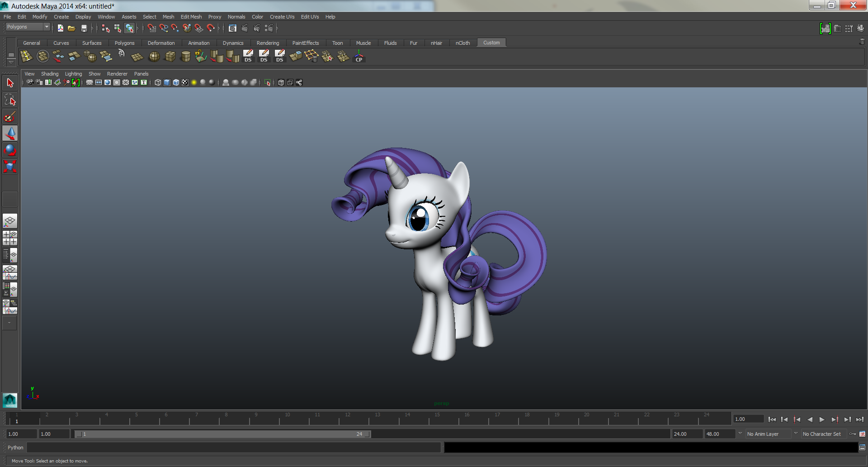This screenshot has width=868, height=467.
Task: Click the polygon cube shelf icon
Action: pyautogui.click(x=170, y=57)
